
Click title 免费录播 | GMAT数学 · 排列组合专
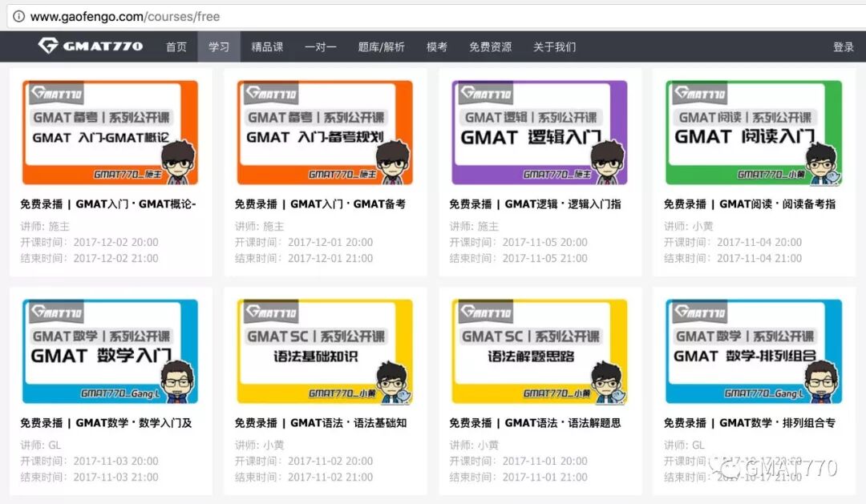750,423
